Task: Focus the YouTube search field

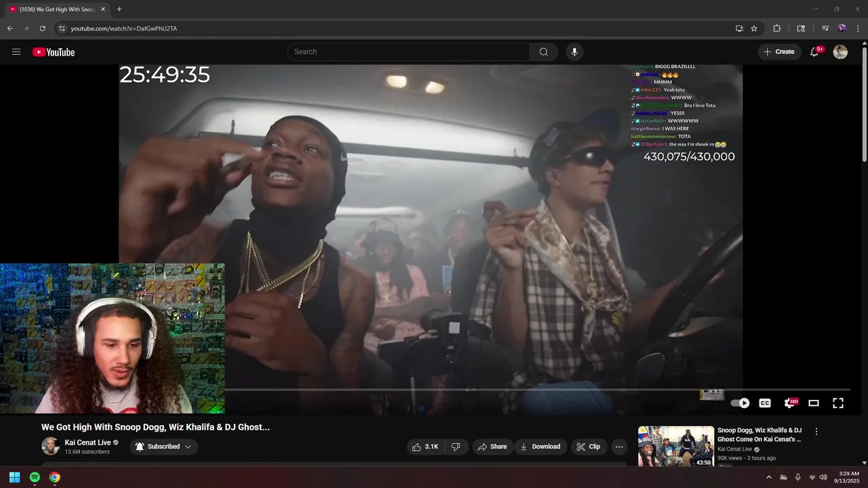Action: [x=409, y=52]
